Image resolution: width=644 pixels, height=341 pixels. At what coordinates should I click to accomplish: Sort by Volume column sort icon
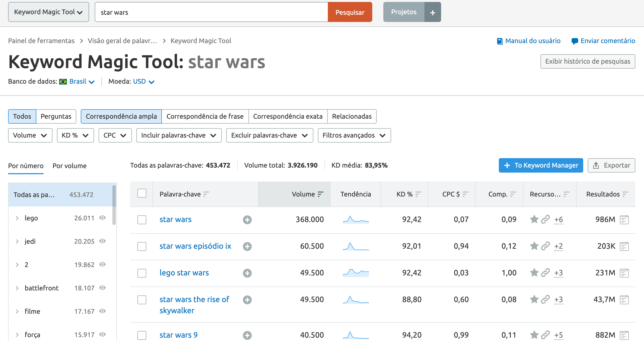pos(320,194)
